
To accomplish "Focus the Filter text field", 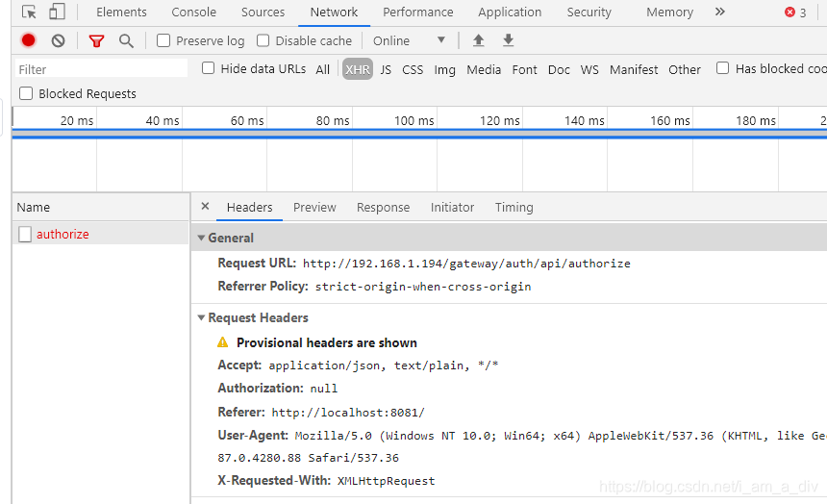I will tap(101, 69).
